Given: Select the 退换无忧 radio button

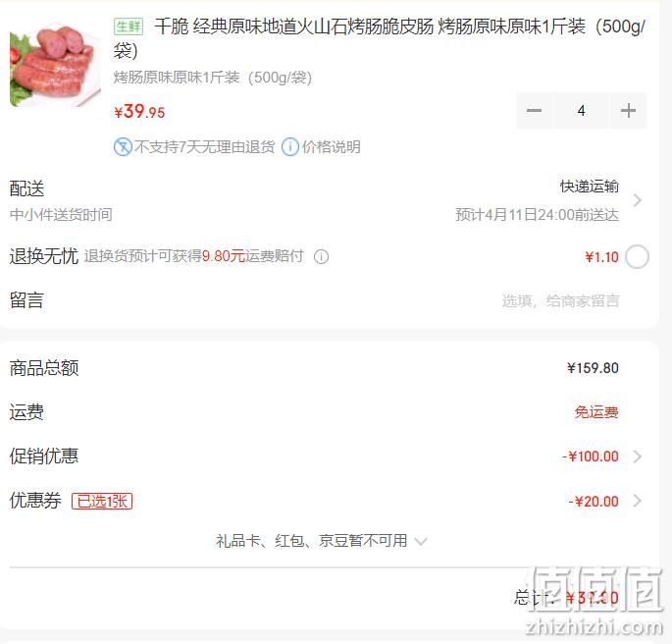Looking at the screenshot, I should [637, 257].
